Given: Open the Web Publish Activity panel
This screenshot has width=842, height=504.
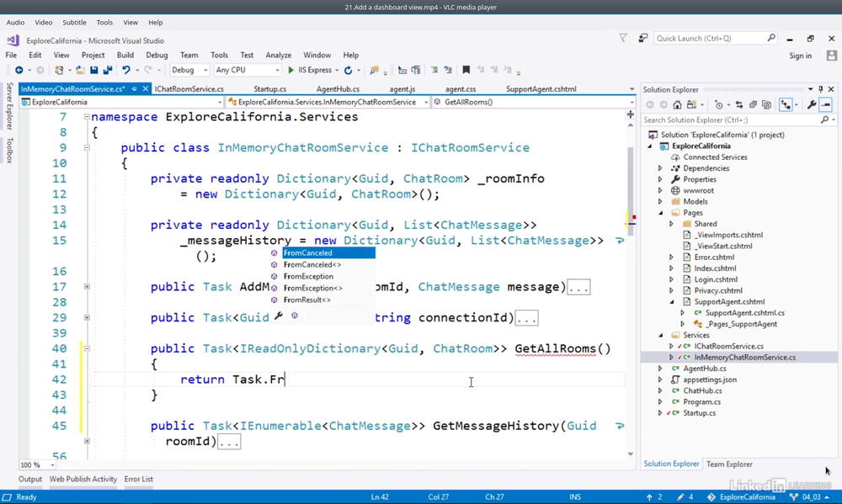Looking at the screenshot, I should coord(83,479).
